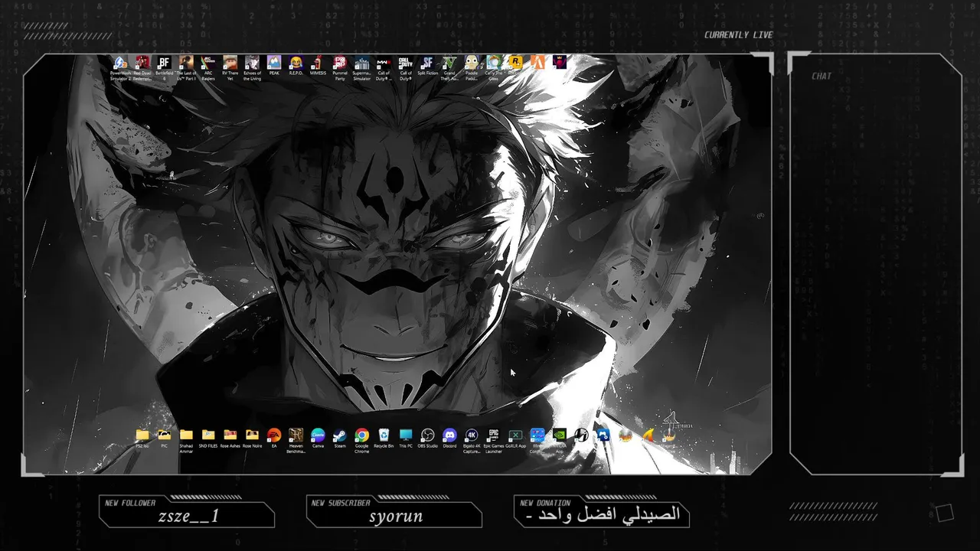Click the syorun new subscriber name
This screenshot has height=551, width=980.
pyautogui.click(x=396, y=517)
